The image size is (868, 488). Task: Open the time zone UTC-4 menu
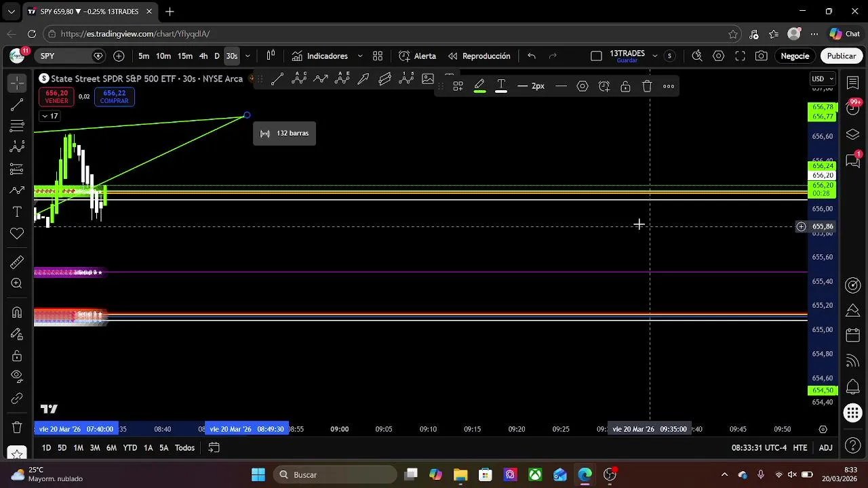coord(759,447)
